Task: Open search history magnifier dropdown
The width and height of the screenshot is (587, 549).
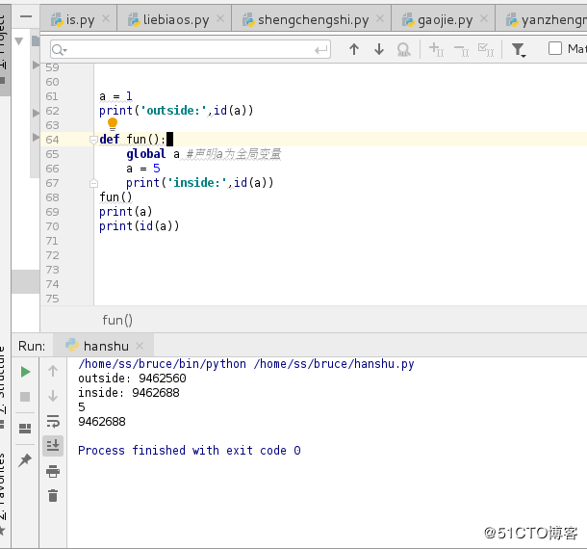Action: (59, 49)
